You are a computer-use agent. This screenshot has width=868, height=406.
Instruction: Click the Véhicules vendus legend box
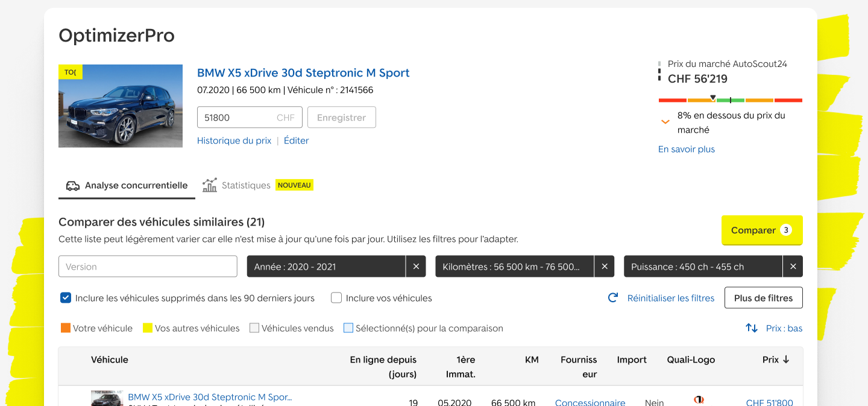254,328
